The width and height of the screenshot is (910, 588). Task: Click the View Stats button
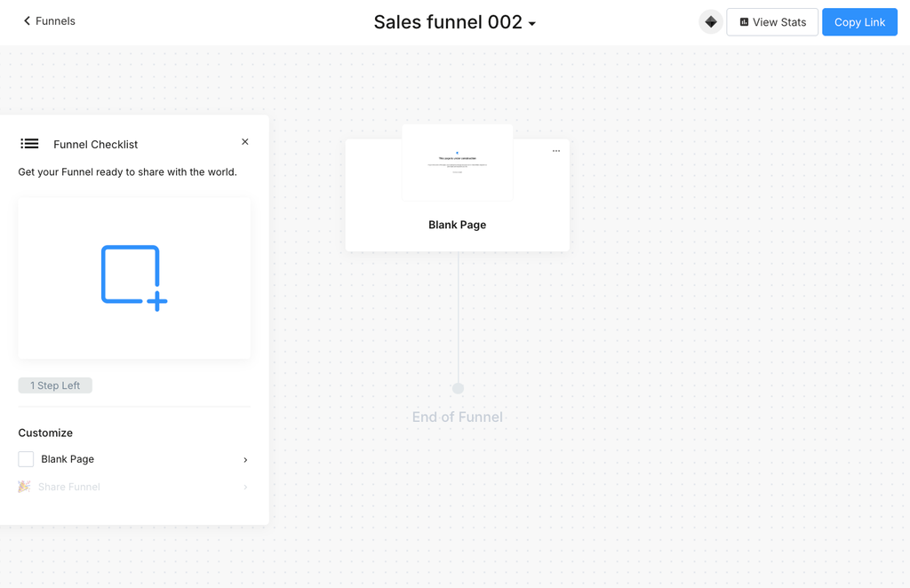(x=772, y=22)
